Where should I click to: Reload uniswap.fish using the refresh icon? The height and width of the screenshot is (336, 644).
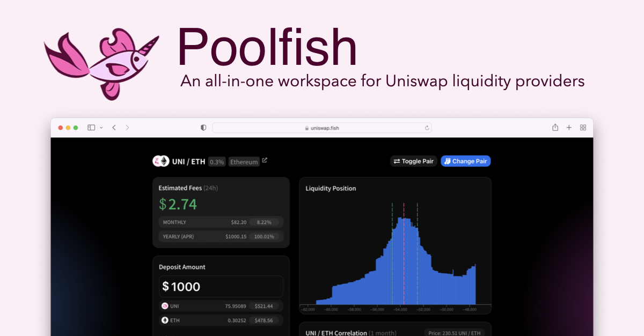click(427, 128)
